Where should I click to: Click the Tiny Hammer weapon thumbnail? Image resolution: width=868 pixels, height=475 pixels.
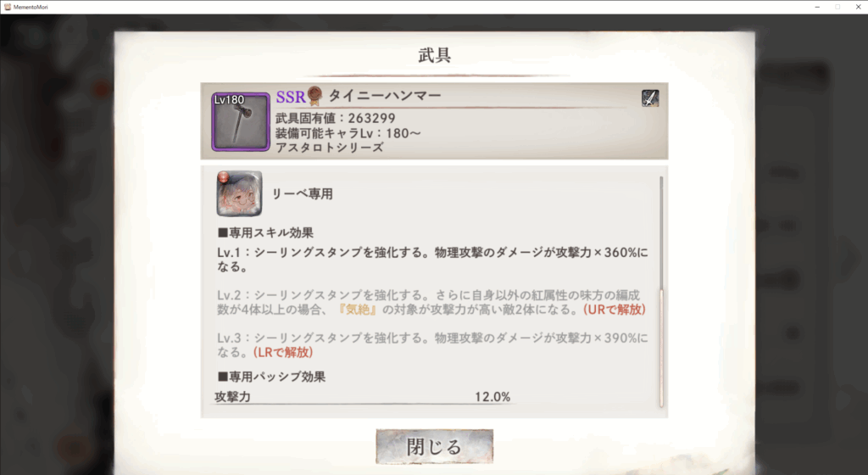coord(241,122)
